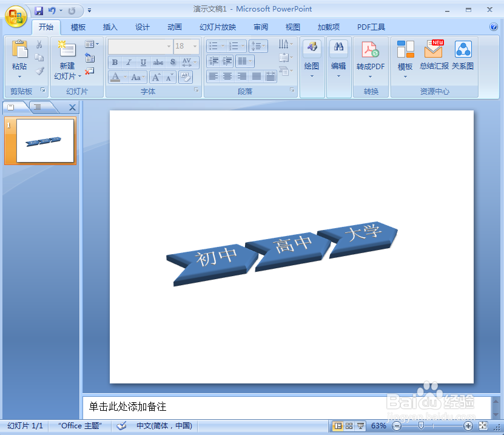This screenshot has height=435, width=504.
Task: Open character spacing AV dropdown
Action: click(189, 62)
